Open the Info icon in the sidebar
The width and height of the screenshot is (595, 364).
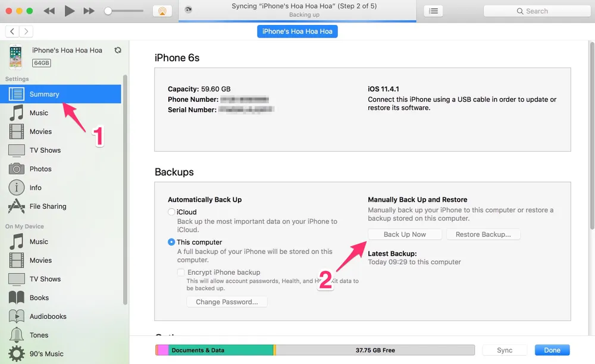pos(16,187)
